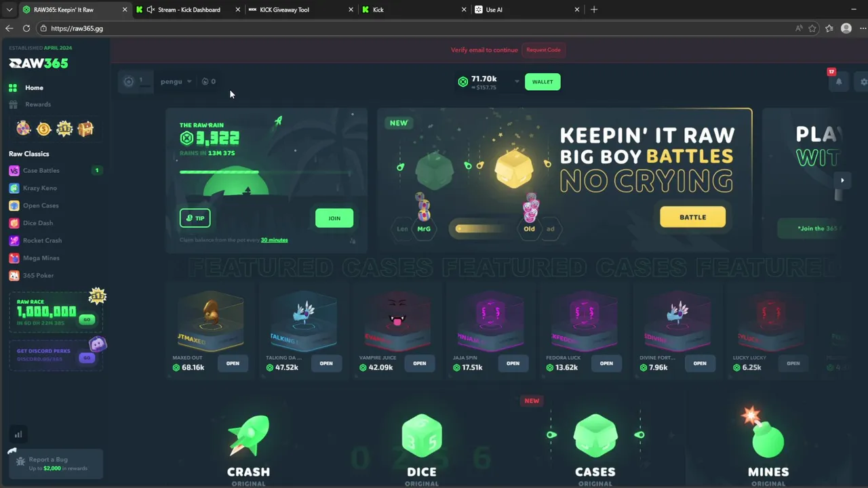Screen dimensions: 868x488
Task: Open the Krazy Keno game icon
Action: click(14, 188)
